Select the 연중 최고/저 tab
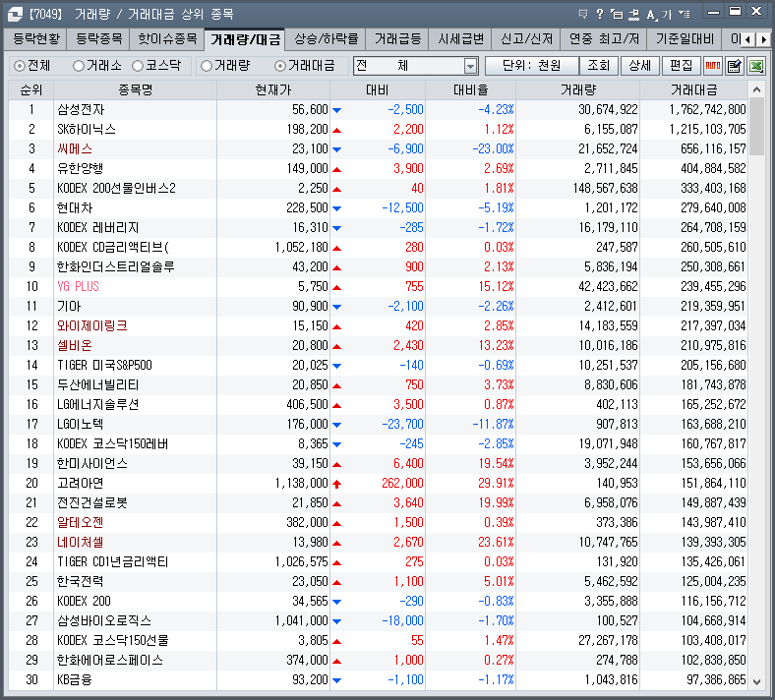 pyautogui.click(x=604, y=38)
